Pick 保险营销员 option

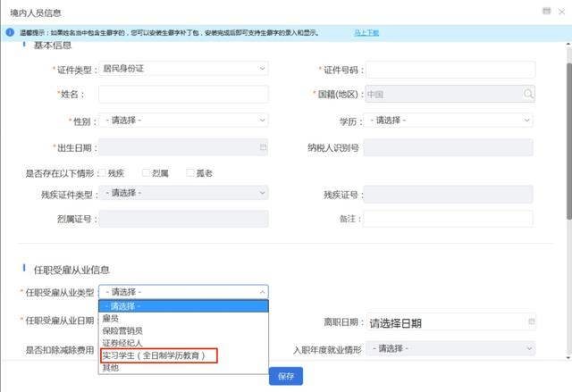pyautogui.click(x=123, y=330)
